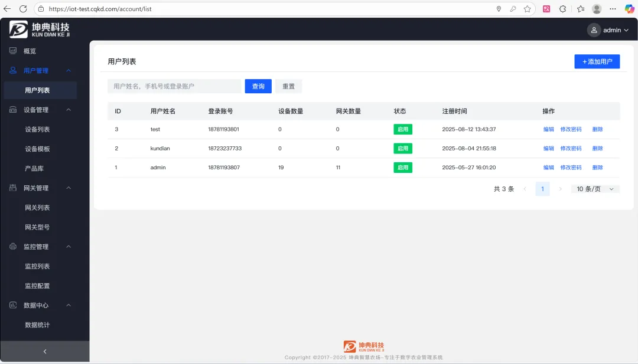Go back with the browser back arrow
Image resolution: width=638 pixels, height=364 pixels.
[7, 8]
